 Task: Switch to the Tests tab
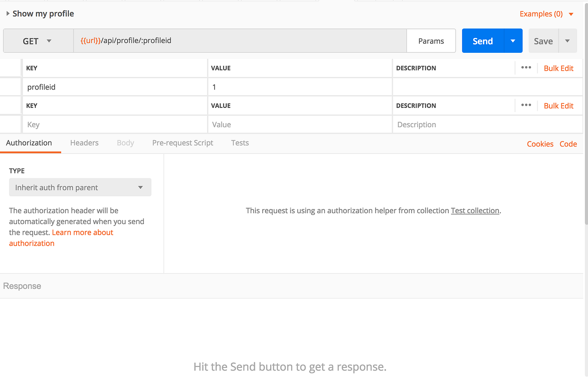tap(240, 143)
